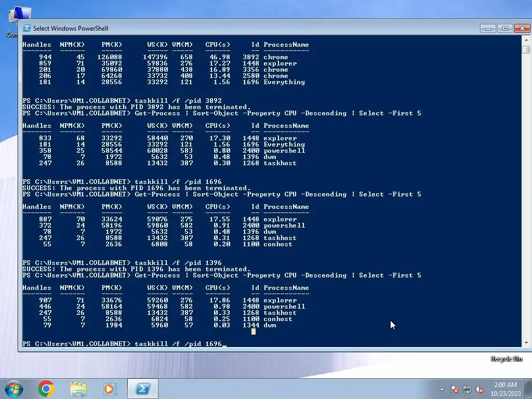Click the Show desktop button at the taskbar end
This screenshot has height=399, width=532.
coord(528,389)
